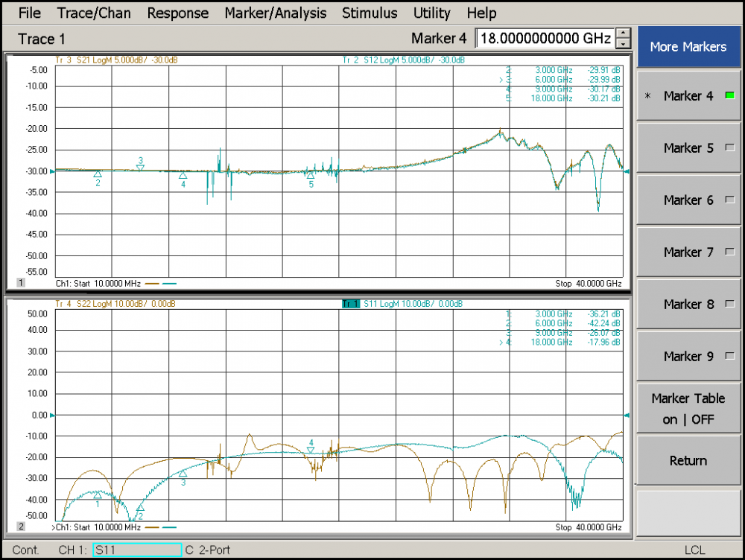
Task: Click marker 1 triangle on the S11 trace
Action: click(x=97, y=494)
